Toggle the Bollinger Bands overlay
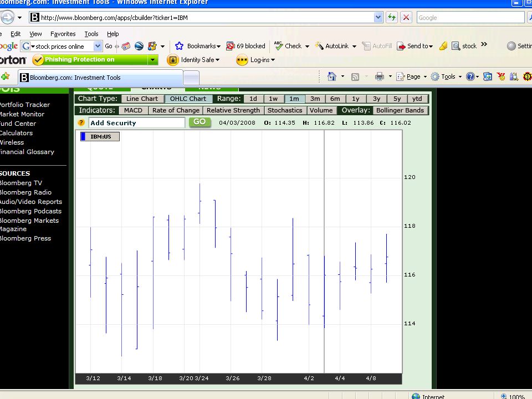 (400, 110)
